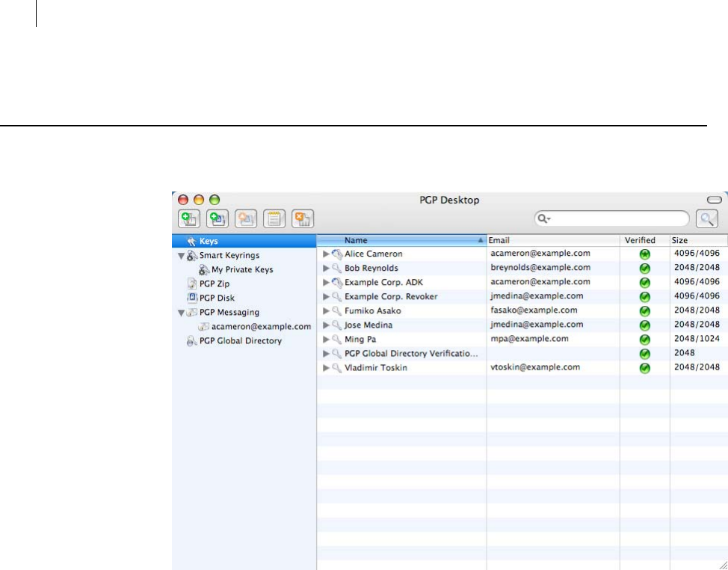Image resolution: width=728 pixels, height=570 pixels.
Task: Click Alice Cameron's verified star icon
Action: (x=644, y=254)
